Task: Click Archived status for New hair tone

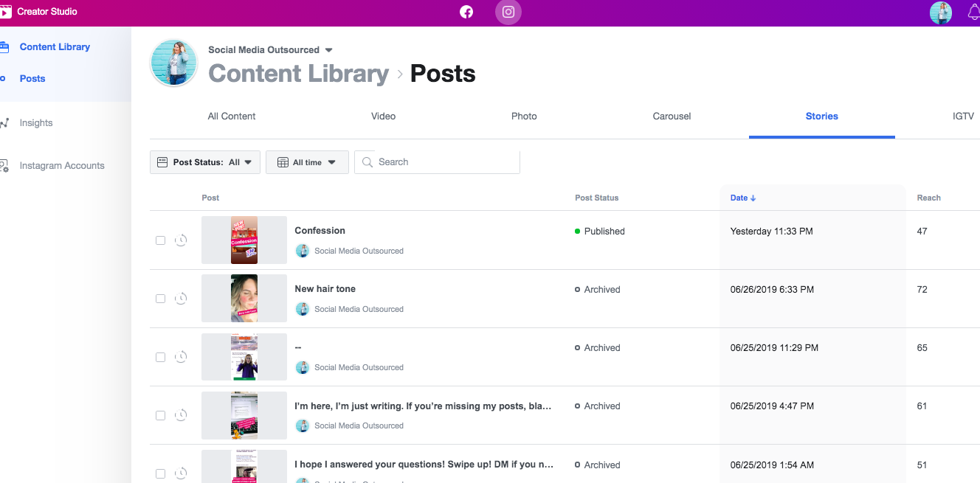Action: click(x=602, y=290)
